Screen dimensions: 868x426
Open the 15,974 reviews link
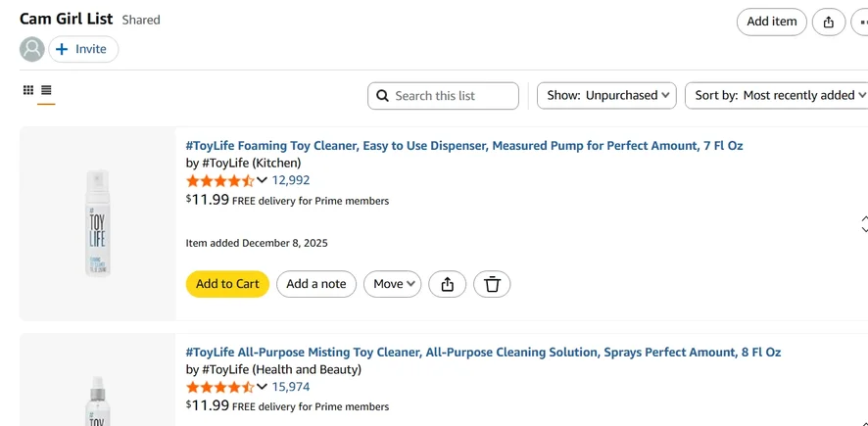click(291, 387)
